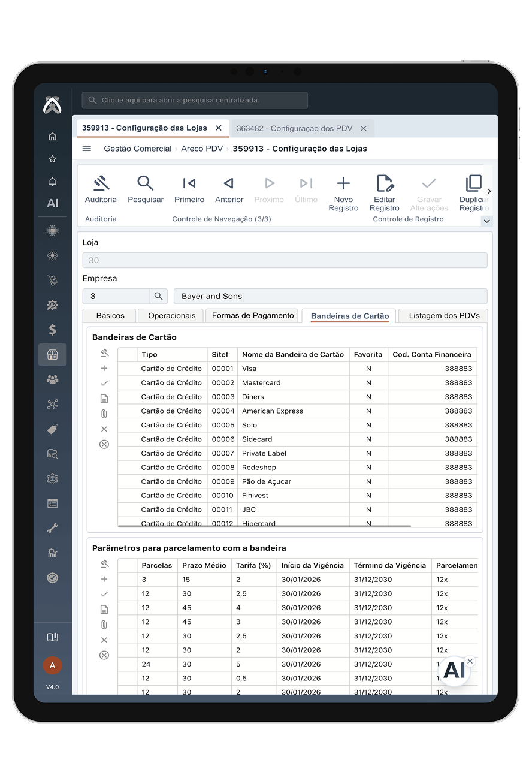Open Favorites star in sidebar
Image resolution: width=532 pixels, height=784 pixels.
(52, 159)
